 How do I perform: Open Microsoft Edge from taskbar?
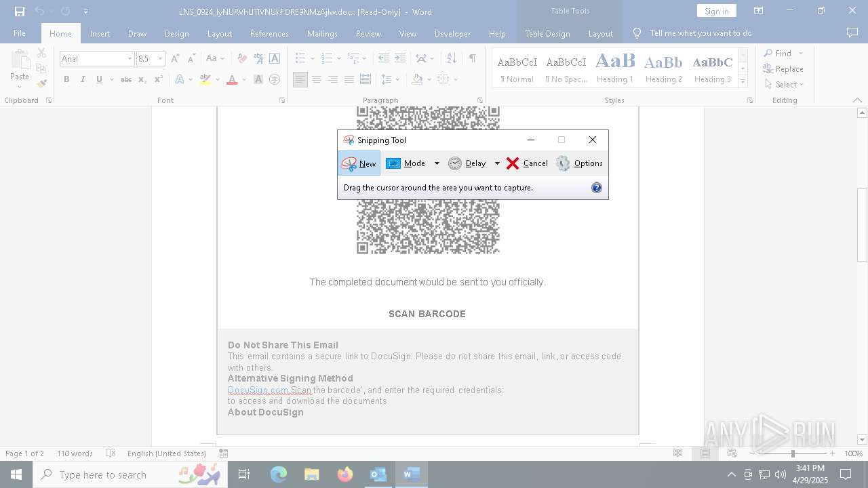tap(279, 474)
